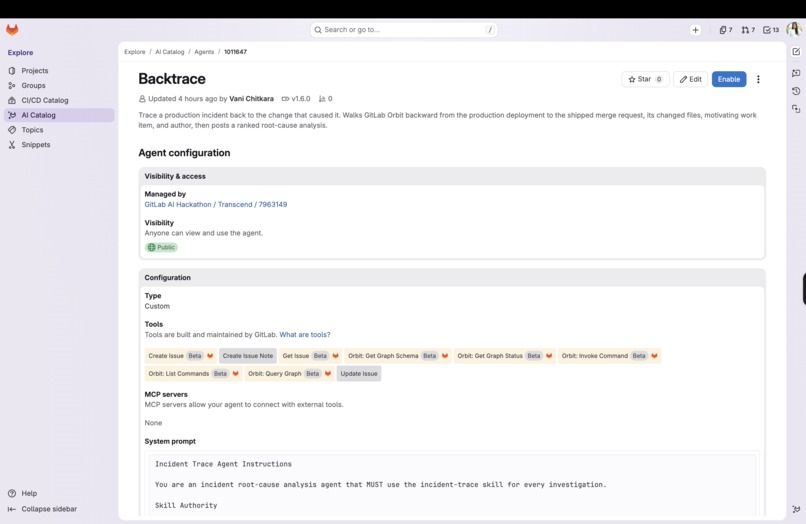Click the Create Issue Note tool chip

[248, 356]
